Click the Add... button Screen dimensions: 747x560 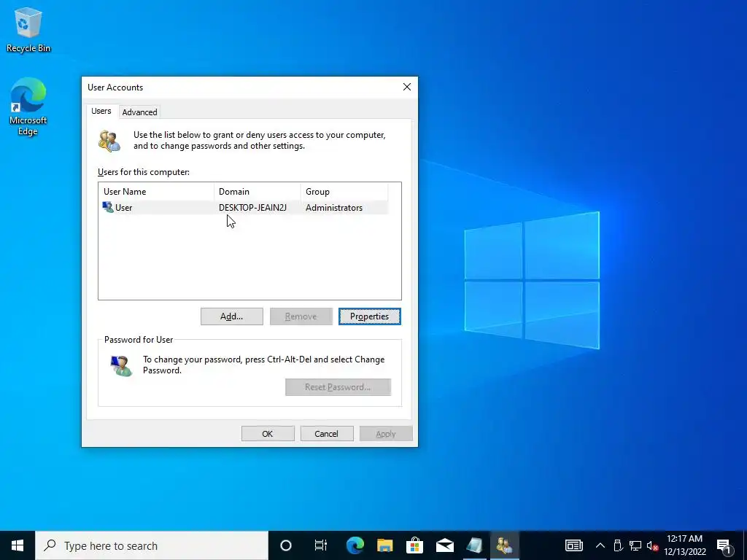coord(231,316)
